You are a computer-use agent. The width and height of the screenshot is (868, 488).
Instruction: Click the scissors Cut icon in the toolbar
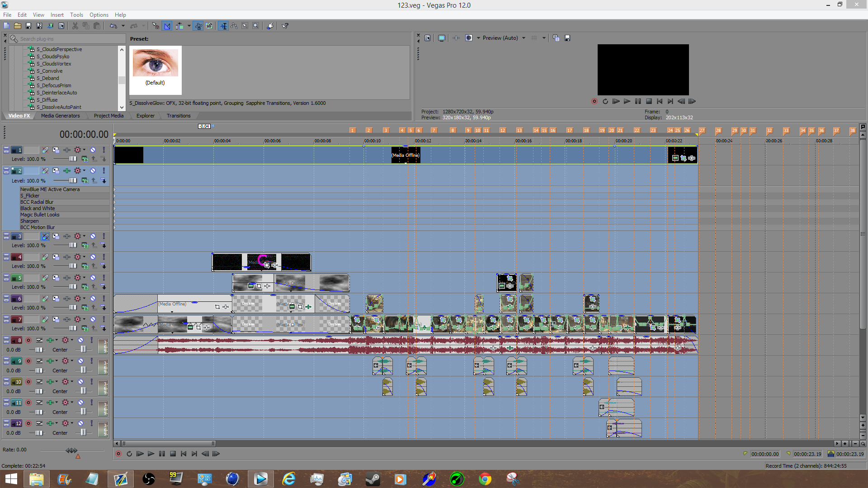[x=75, y=26]
